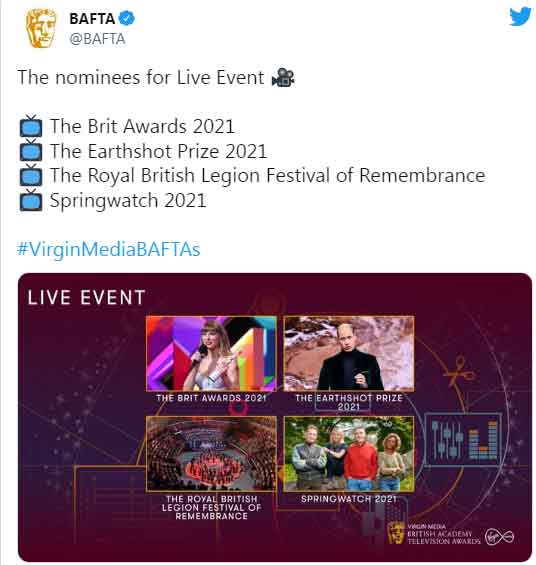Open the Festival of Remembrance thumbnail
Image resolution: width=536 pixels, height=565 pixels.
click(211, 454)
